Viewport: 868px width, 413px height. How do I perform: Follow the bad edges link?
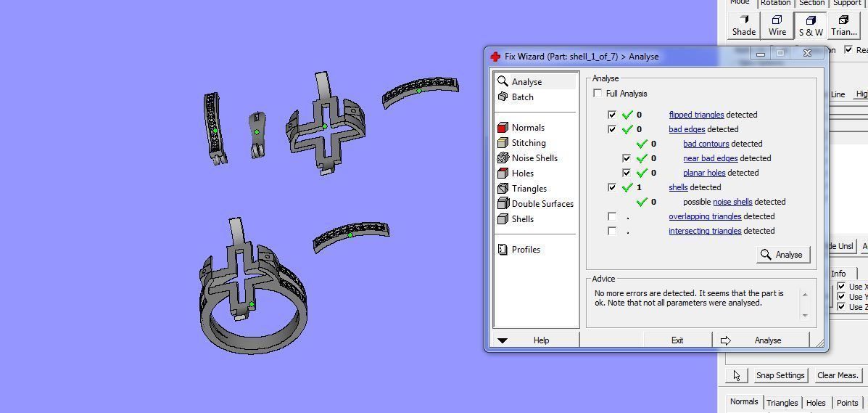point(687,129)
